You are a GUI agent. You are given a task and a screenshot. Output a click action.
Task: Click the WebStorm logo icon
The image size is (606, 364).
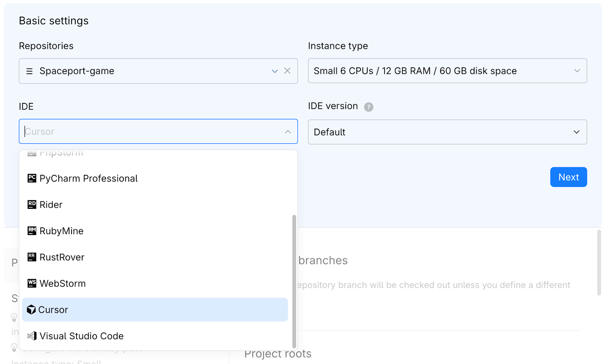(x=32, y=283)
